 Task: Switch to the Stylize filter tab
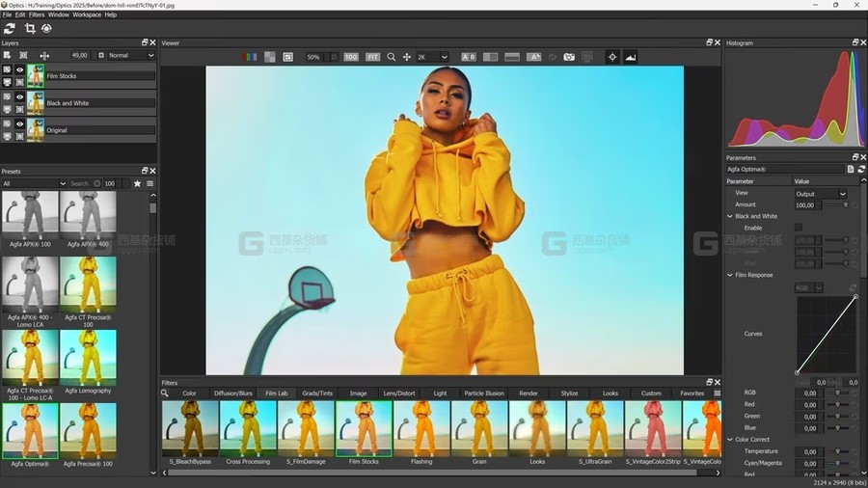pos(569,393)
